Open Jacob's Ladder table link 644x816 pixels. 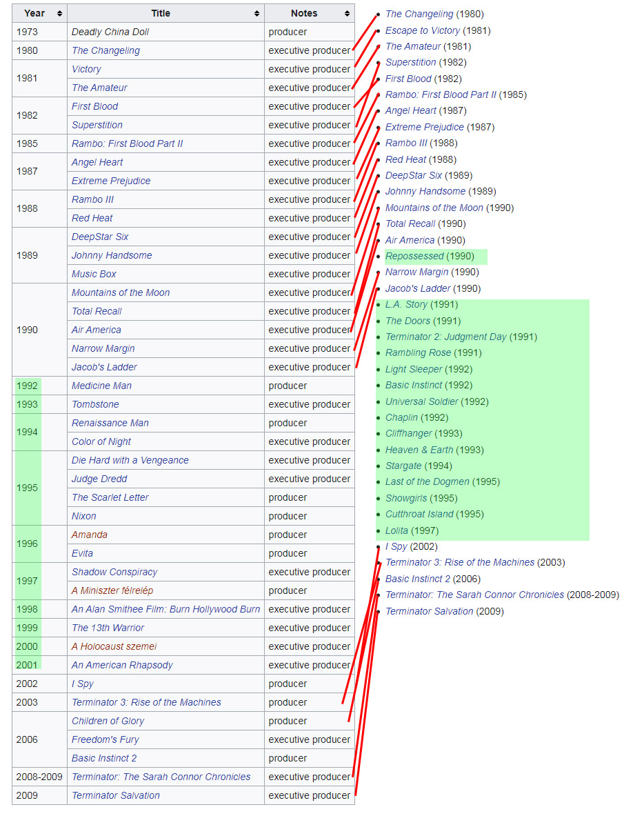[104, 368]
